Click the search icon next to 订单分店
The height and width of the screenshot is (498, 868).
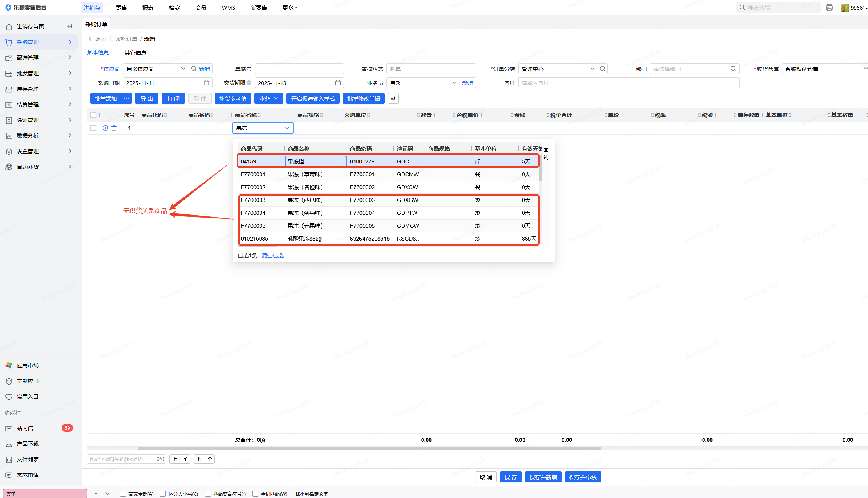pos(603,69)
